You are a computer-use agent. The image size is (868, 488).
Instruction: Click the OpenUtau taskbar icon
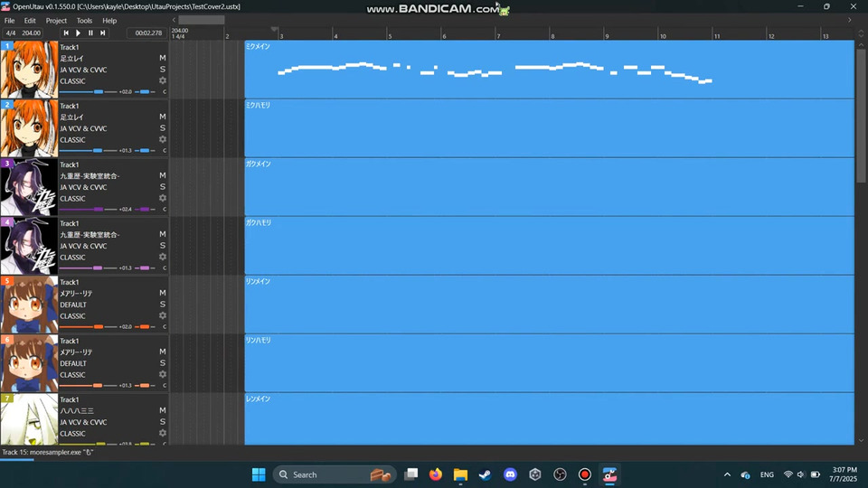609,474
